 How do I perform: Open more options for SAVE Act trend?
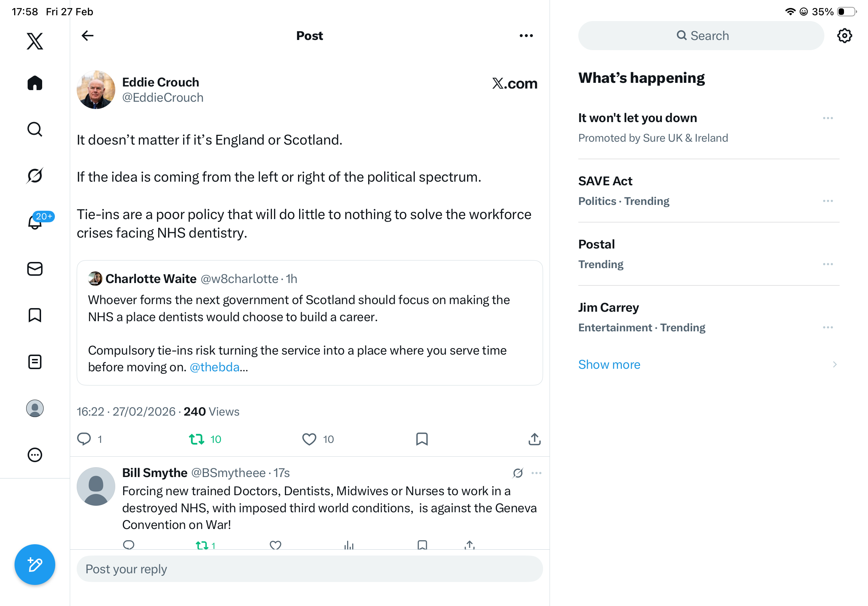click(828, 201)
